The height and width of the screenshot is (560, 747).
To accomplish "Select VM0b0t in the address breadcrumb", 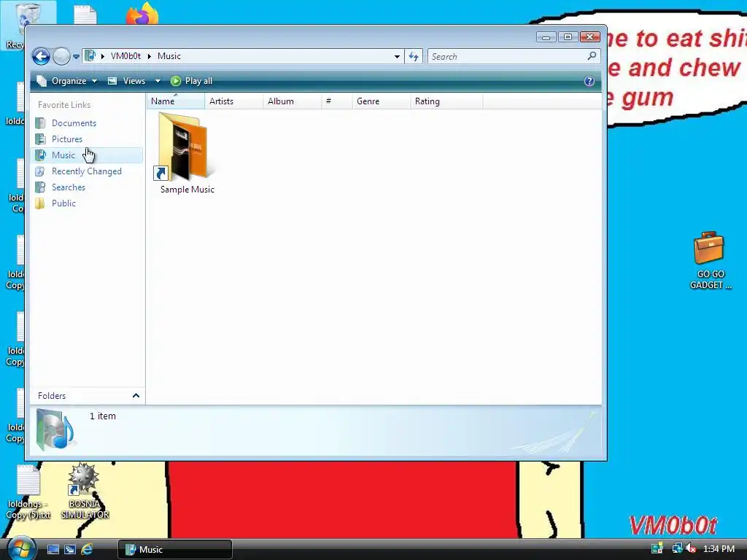I will pos(125,56).
